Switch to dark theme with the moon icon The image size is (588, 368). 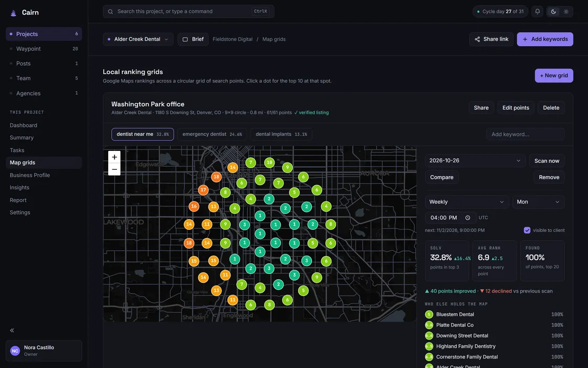(x=553, y=12)
